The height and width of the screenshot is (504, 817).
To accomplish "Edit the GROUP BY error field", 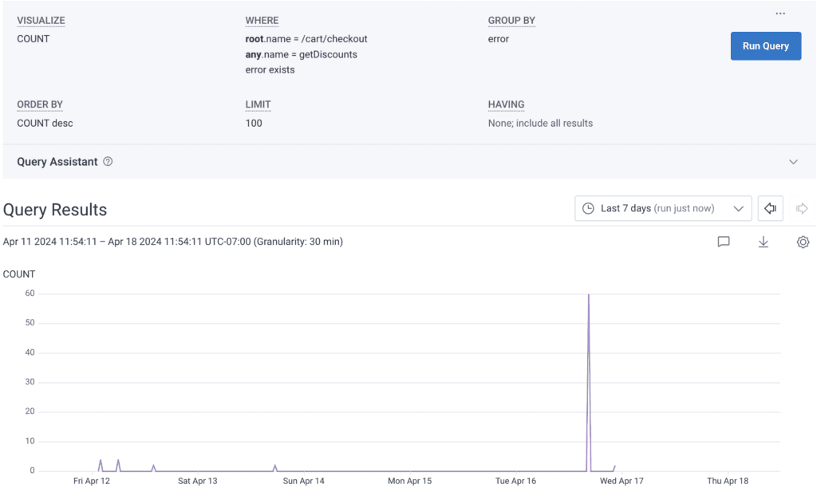I will coord(498,39).
